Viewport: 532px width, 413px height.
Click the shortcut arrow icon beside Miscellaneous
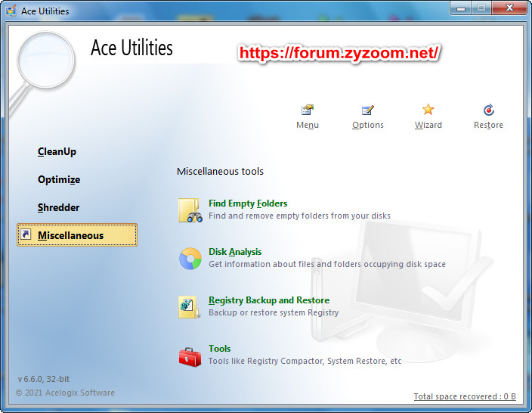coord(26,234)
